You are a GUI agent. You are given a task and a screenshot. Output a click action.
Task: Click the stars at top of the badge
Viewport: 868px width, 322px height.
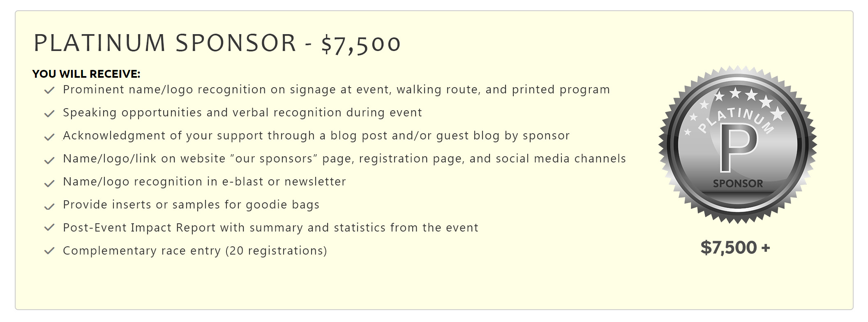pos(743,95)
